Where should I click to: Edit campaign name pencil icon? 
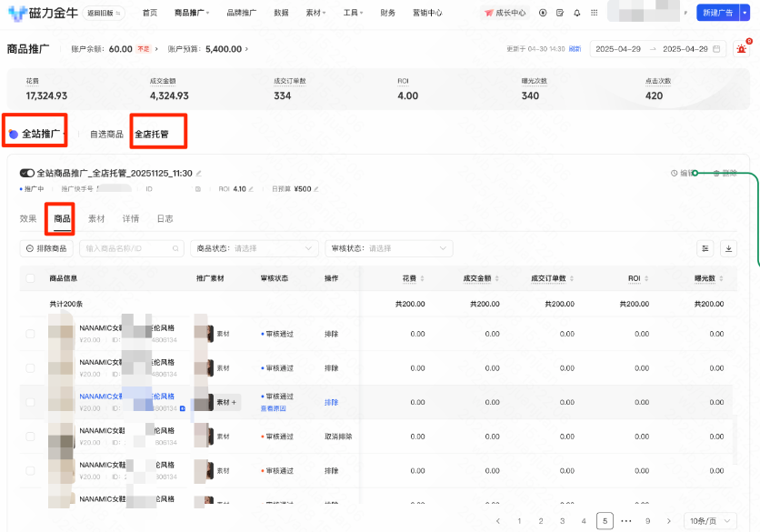click(199, 173)
